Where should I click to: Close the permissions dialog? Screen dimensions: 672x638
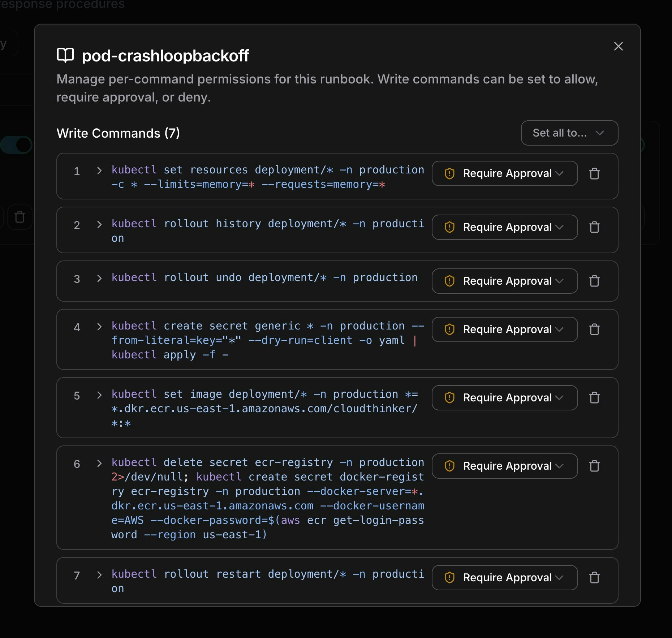pyautogui.click(x=619, y=46)
